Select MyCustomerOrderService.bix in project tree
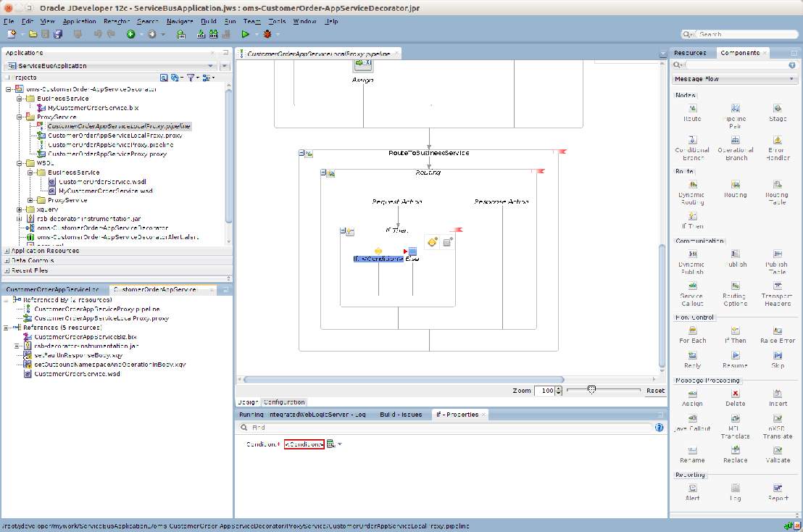The height and width of the screenshot is (532, 803). [x=93, y=107]
